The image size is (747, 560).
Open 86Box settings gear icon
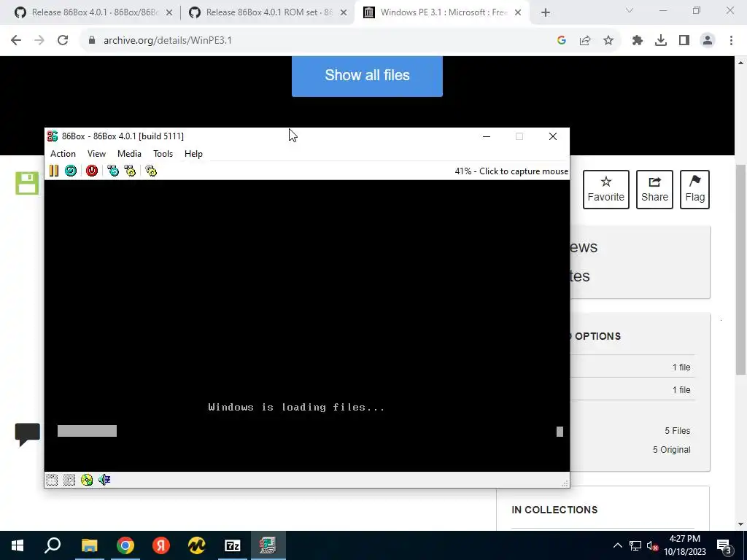(x=151, y=171)
